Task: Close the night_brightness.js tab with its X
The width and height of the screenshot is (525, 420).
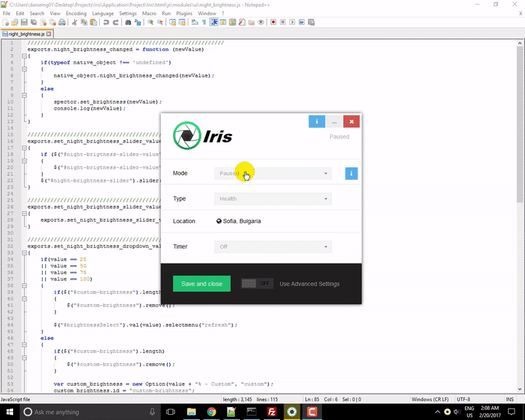Action: tap(49, 34)
